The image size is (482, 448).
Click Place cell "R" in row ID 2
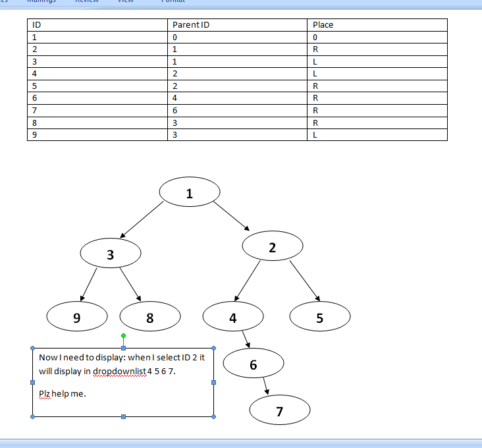pos(377,49)
